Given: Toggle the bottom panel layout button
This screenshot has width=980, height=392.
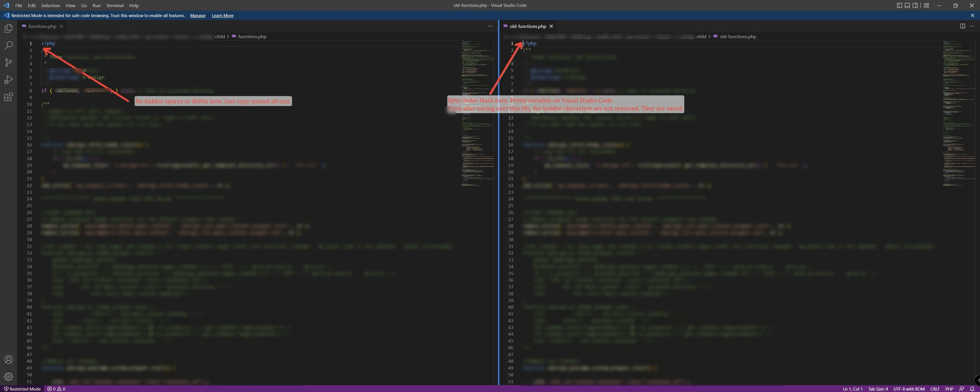Looking at the screenshot, I should point(907,5).
